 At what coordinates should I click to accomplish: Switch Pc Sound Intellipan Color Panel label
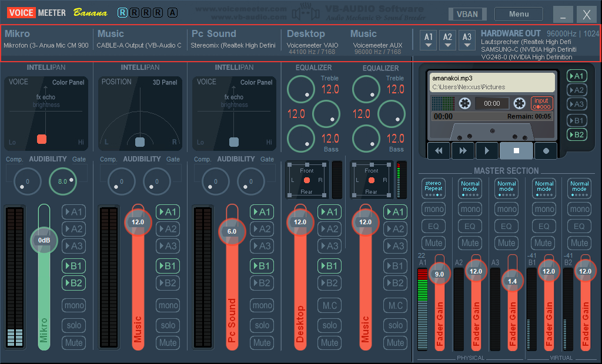[x=256, y=82]
